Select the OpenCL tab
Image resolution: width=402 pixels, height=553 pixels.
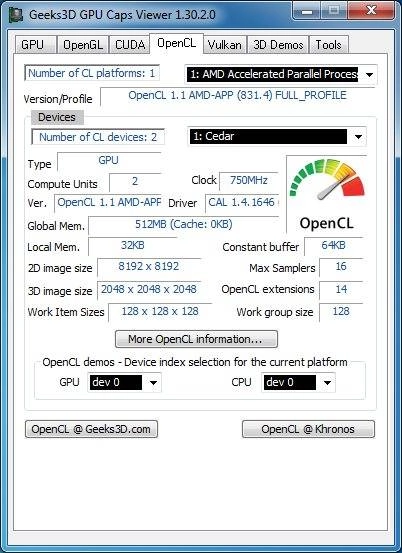tap(176, 43)
